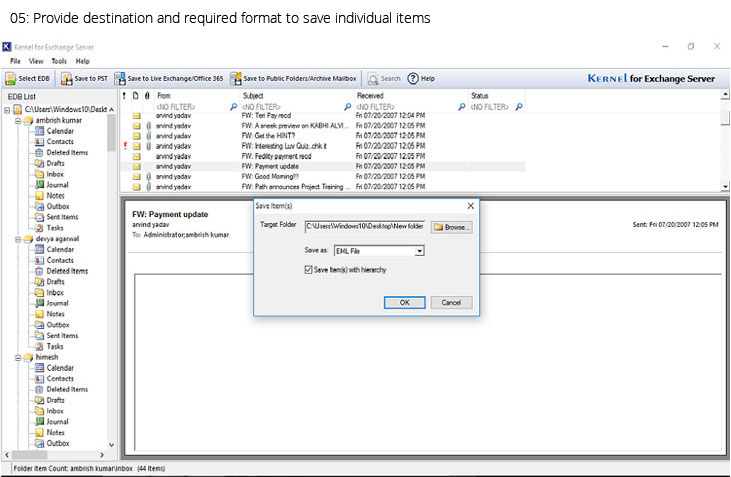Open himesh's Deleted Items folder
Image resolution: width=731 pixels, height=477 pixels.
[67, 389]
